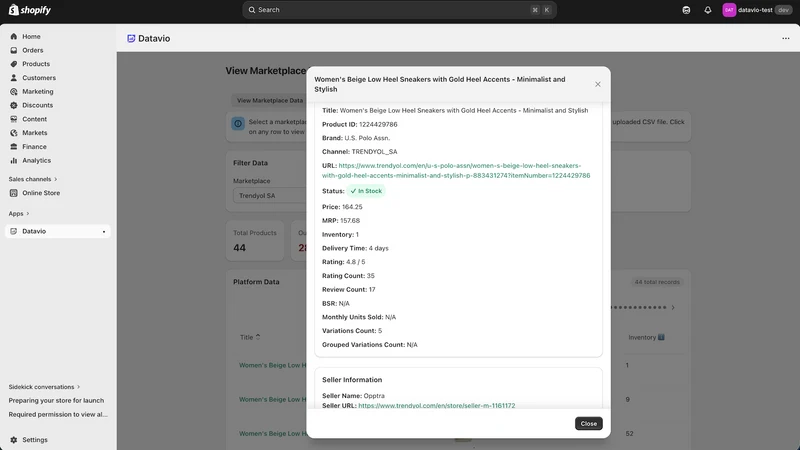This screenshot has width=800, height=450.
Task: Open first Women's Beige Low row
Action: click(x=273, y=365)
